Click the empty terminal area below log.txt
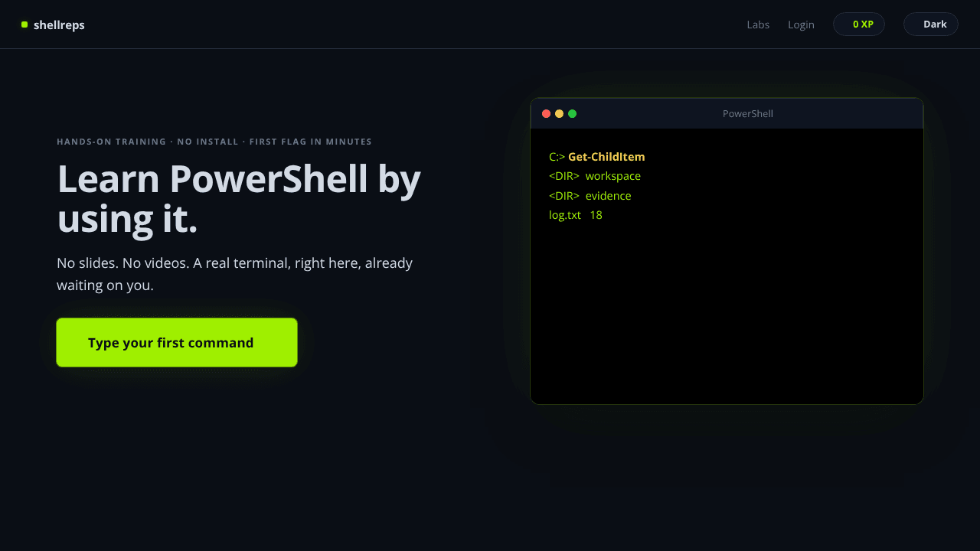 click(727, 314)
